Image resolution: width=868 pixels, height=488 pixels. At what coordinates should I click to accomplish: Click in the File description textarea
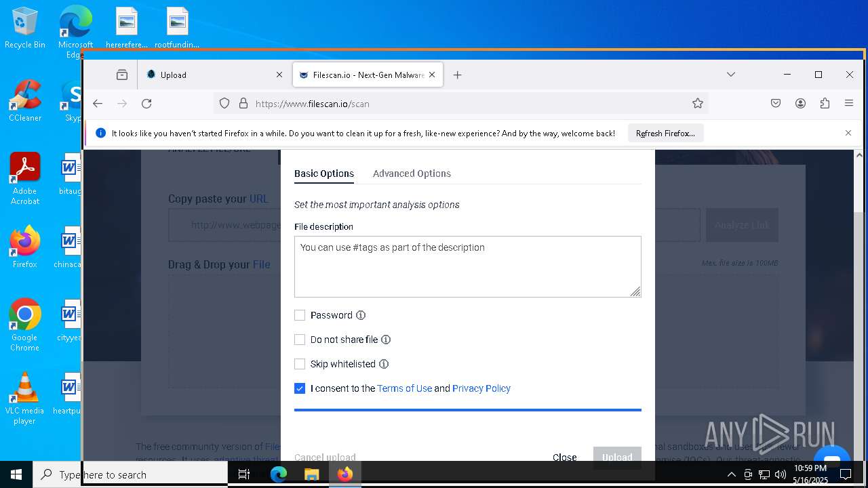(468, 266)
